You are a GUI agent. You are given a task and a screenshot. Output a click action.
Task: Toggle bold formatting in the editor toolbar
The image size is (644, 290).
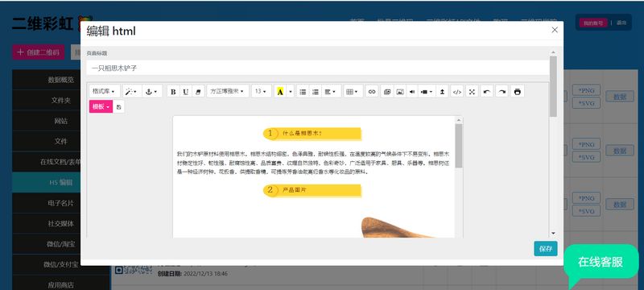(x=173, y=92)
